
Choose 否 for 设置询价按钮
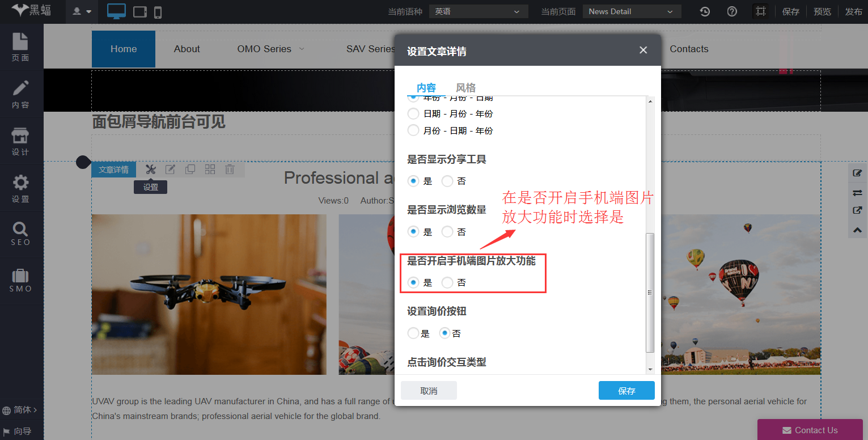click(x=445, y=333)
